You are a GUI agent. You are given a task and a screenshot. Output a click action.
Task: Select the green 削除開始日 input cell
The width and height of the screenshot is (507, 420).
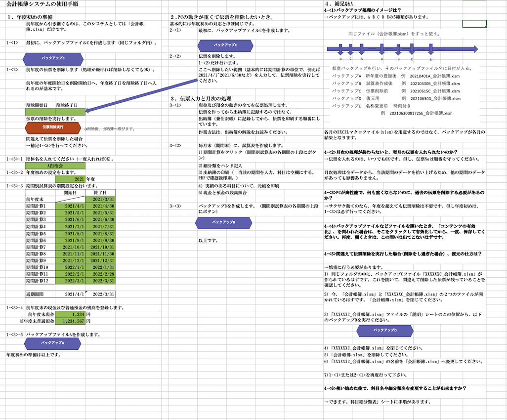tap(40, 112)
